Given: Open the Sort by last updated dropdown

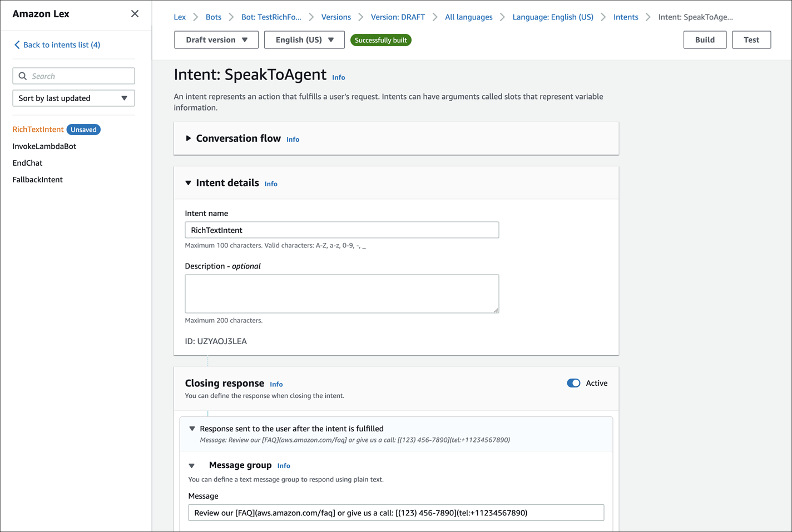Looking at the screenshot, I should click(73, 98).
